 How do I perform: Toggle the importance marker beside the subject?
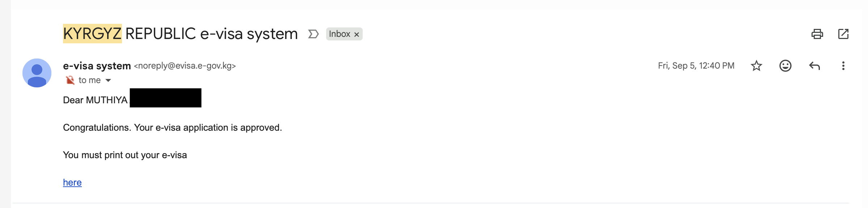(313, 34)
